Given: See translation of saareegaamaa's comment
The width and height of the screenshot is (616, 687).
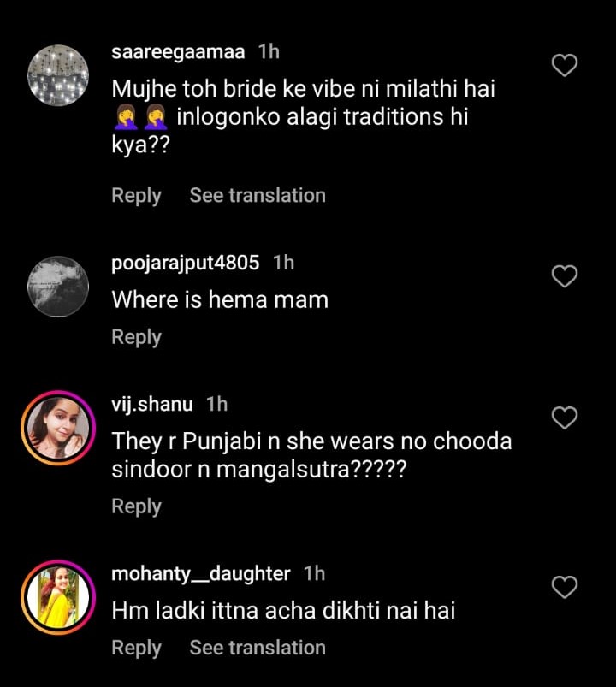Looking at the screenshot, I should tap(258, 195).
